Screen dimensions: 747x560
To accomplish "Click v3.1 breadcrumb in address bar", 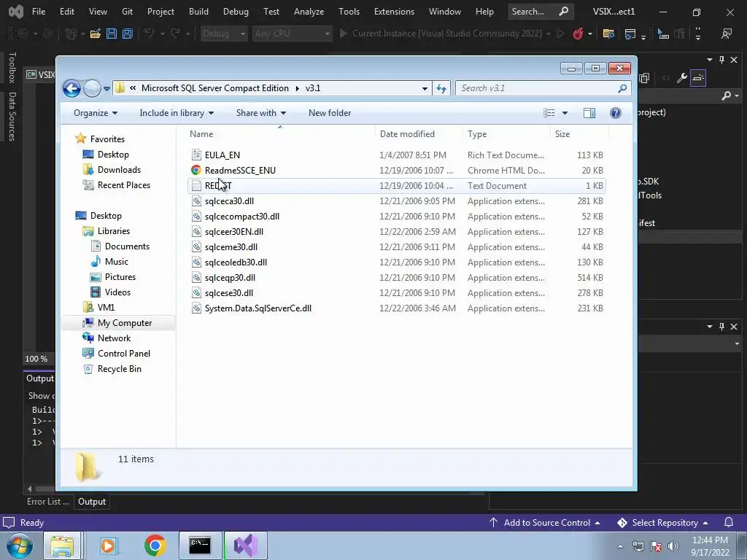I will [313, 88].
